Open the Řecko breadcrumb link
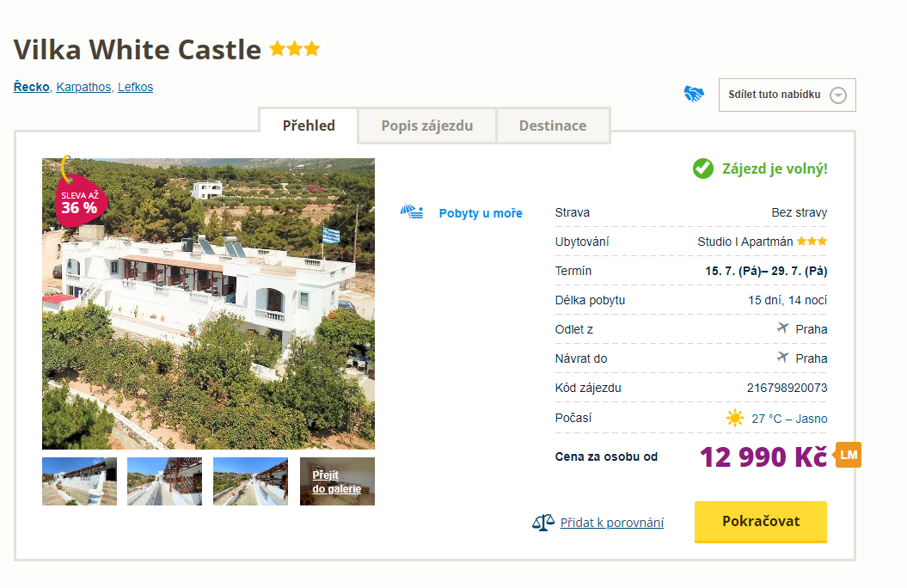This screenshot has width=907, height=588. pyautogui.click(x=32, y=87)
